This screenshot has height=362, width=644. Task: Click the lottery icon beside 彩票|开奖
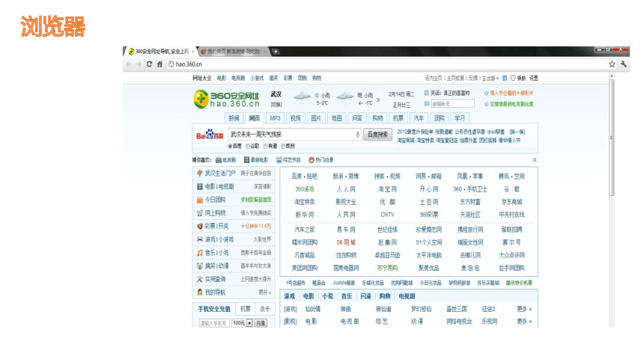point(200,226)
